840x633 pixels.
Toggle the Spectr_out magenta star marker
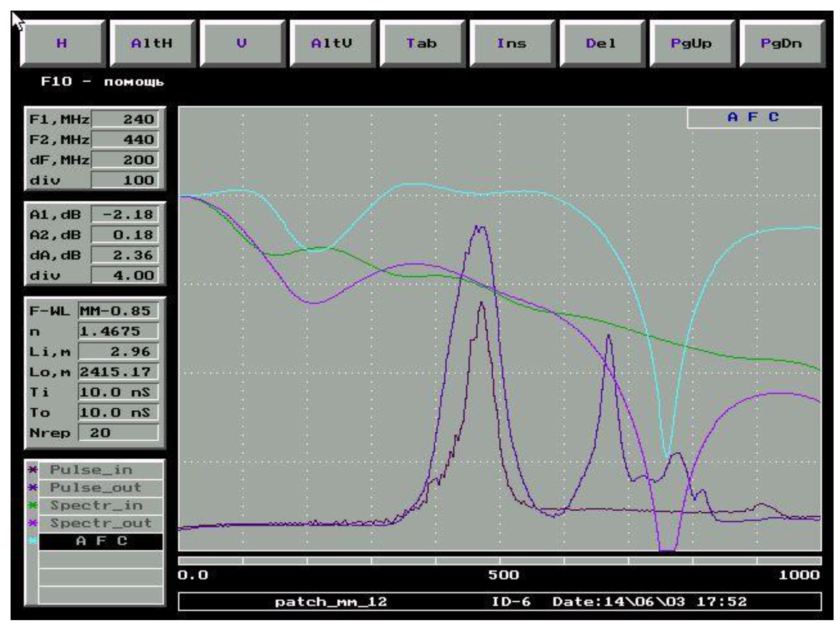point(32,523)
